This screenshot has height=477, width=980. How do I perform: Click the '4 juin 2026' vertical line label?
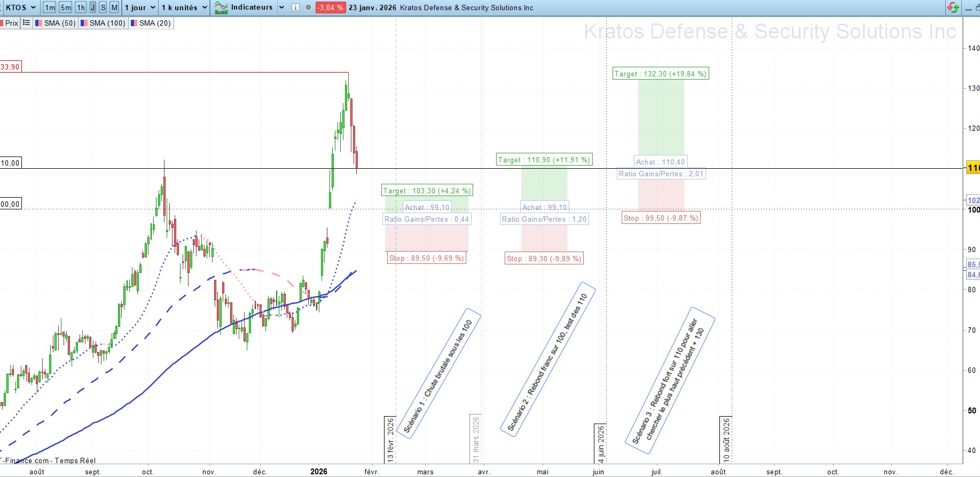pyautogui.click(x=601, y=444)
